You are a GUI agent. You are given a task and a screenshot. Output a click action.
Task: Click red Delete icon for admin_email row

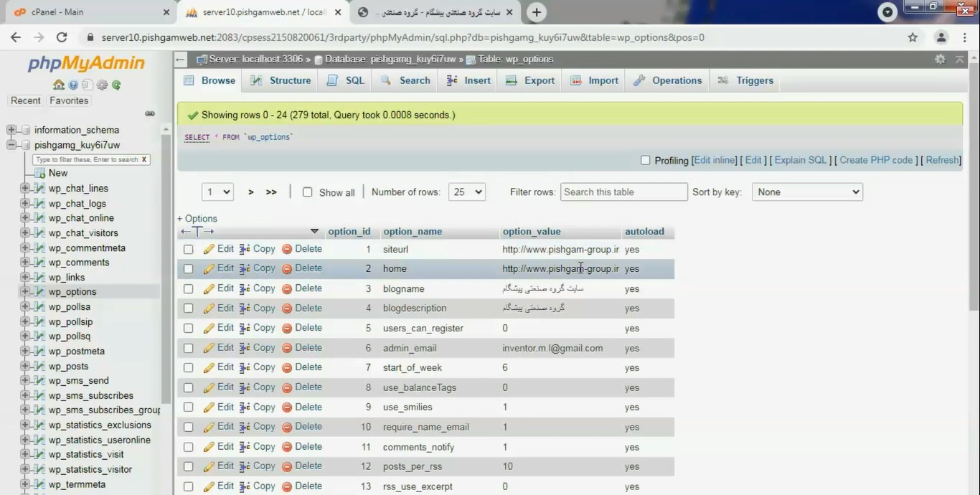pyautogui.click(x=287, y=348)
